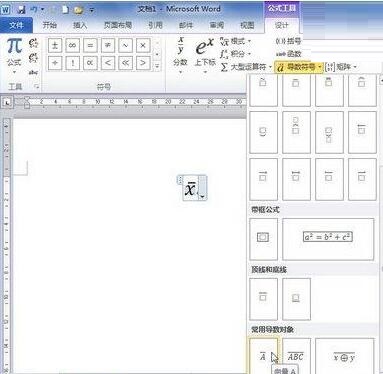Open the 大型运算符 large operator dropdown

pos(246,67)
